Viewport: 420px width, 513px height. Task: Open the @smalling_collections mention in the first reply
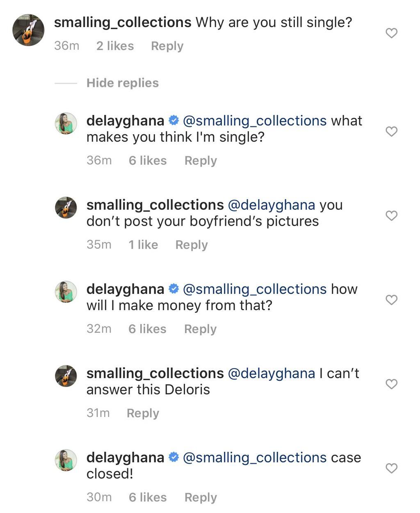(x=255, y=120)
